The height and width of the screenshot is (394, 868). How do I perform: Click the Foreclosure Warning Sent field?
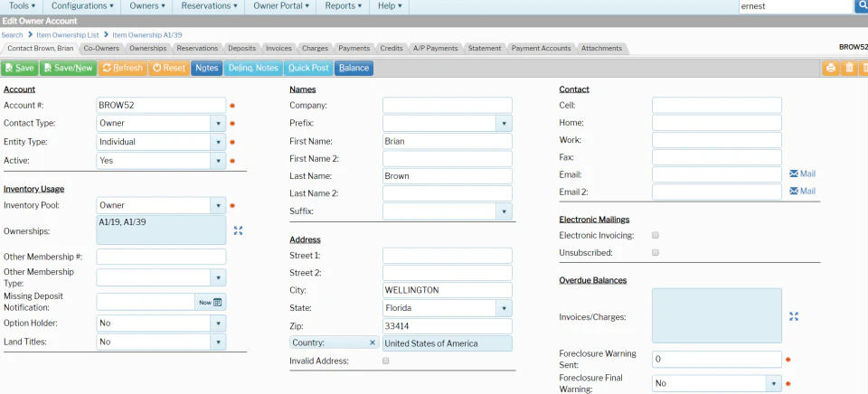pyautogui.click(x=717, y=359)
